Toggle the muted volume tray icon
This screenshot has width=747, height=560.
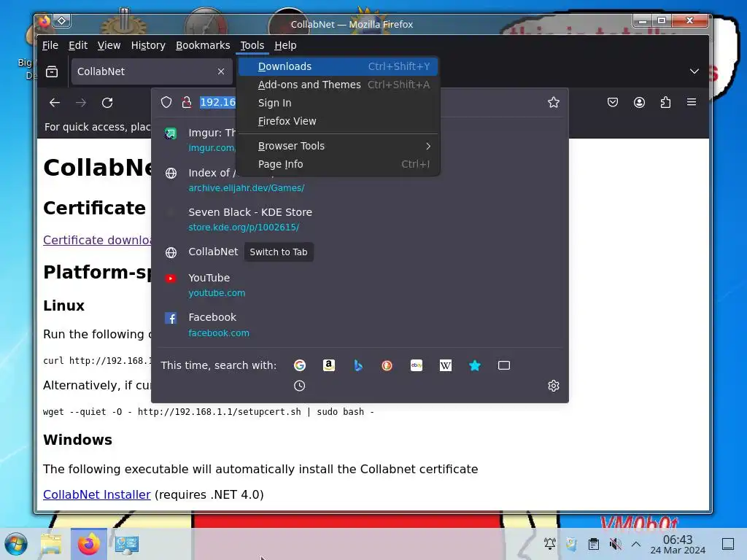pos(615,544)
